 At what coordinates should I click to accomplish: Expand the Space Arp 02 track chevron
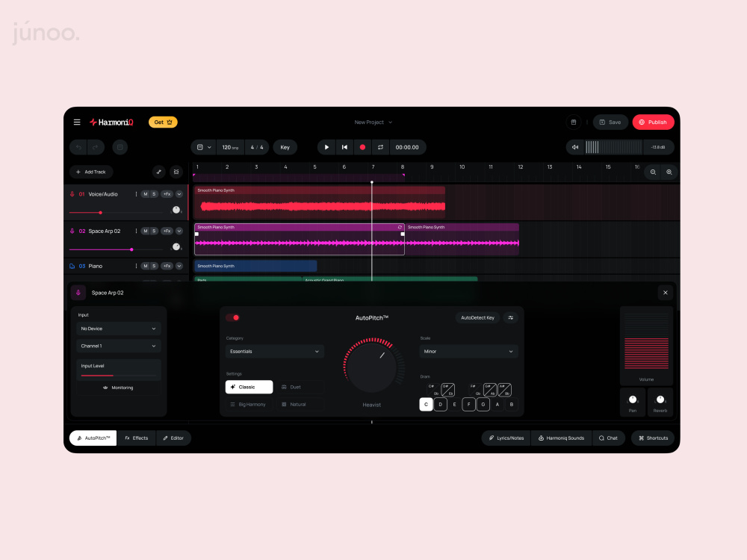(x=179, y=231)
